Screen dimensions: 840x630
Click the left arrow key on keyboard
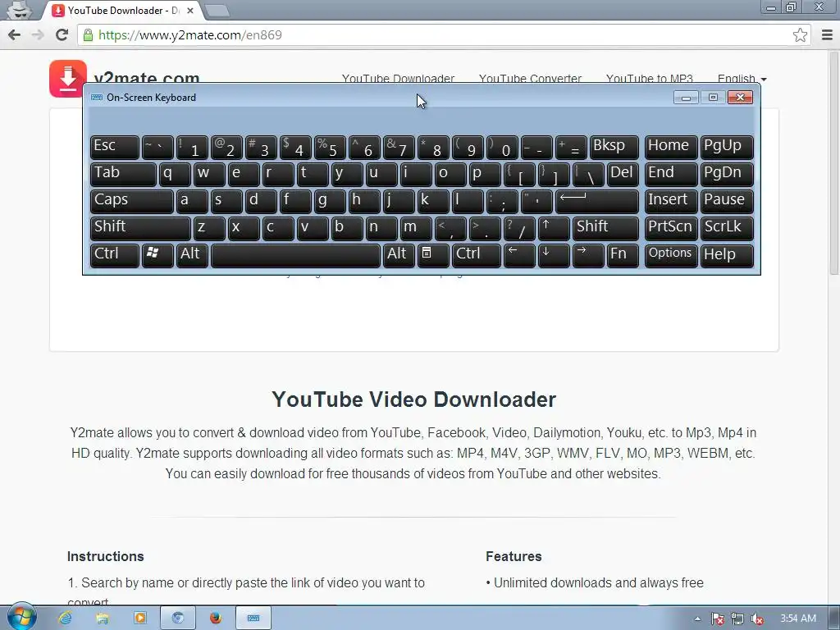519,255
